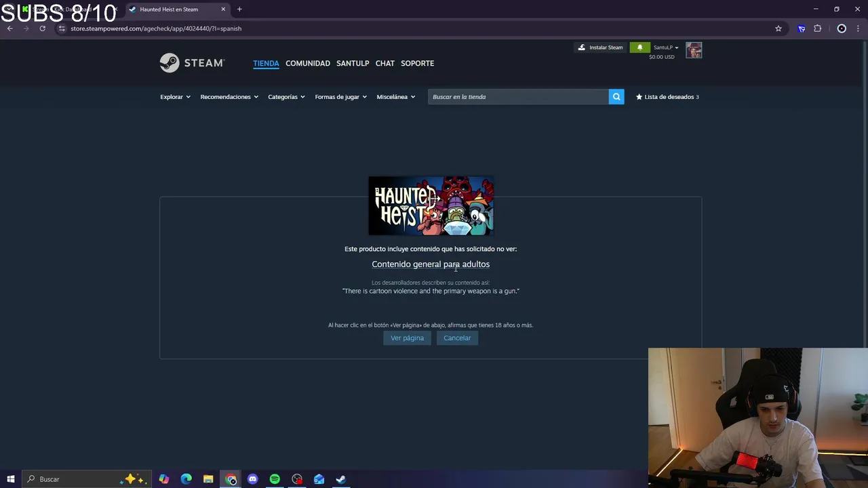Select the TIENDA menu item
This screenshot has height=488, width=868.
pyautogui.click(x=266, y=63)
